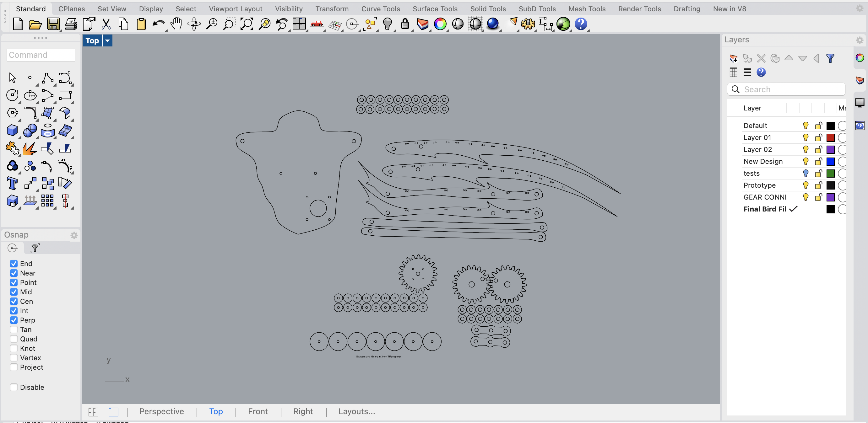Switch to Drafting tab
Screen dimensions: 868x423
(687, 9)
